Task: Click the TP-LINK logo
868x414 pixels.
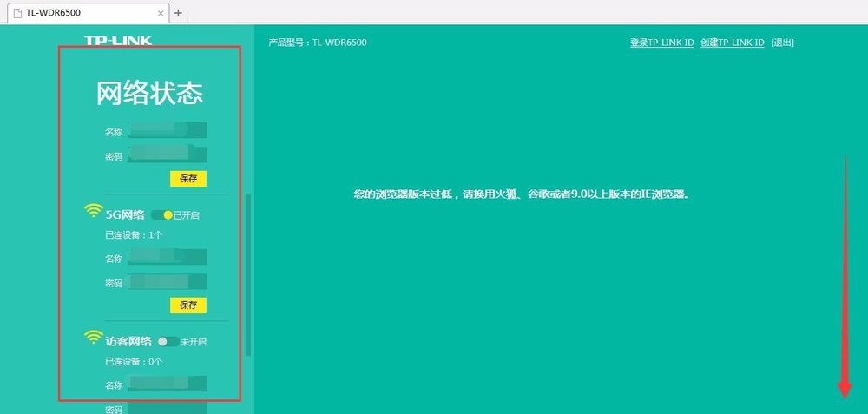Action: click(118, 41)
